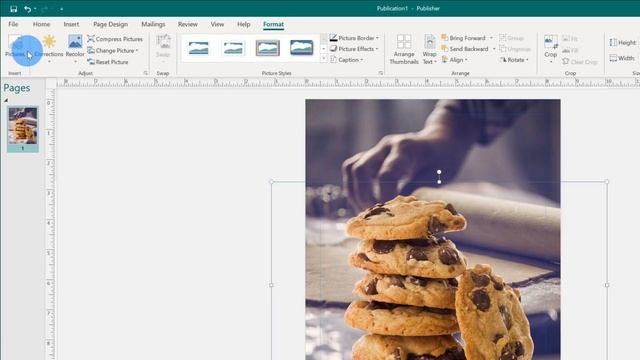Click Compress Pictures
This screenshot has height=360, width=640.
(x=115, y=39)
